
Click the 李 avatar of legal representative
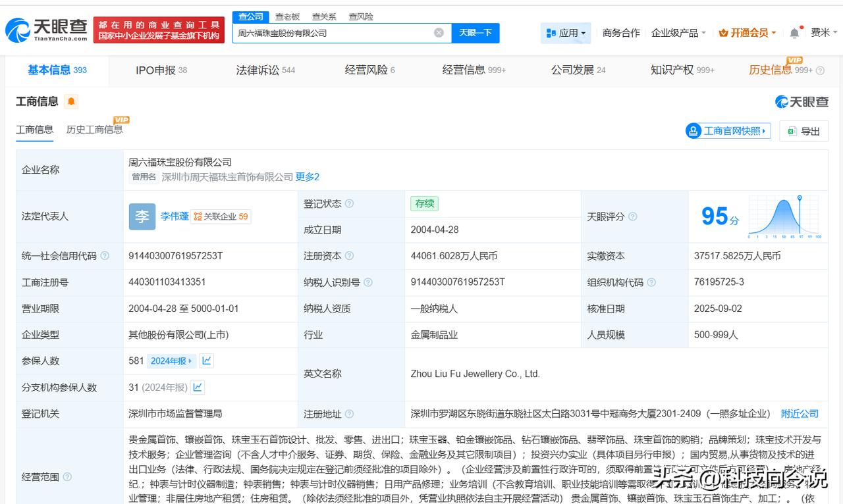click(142, 216)
